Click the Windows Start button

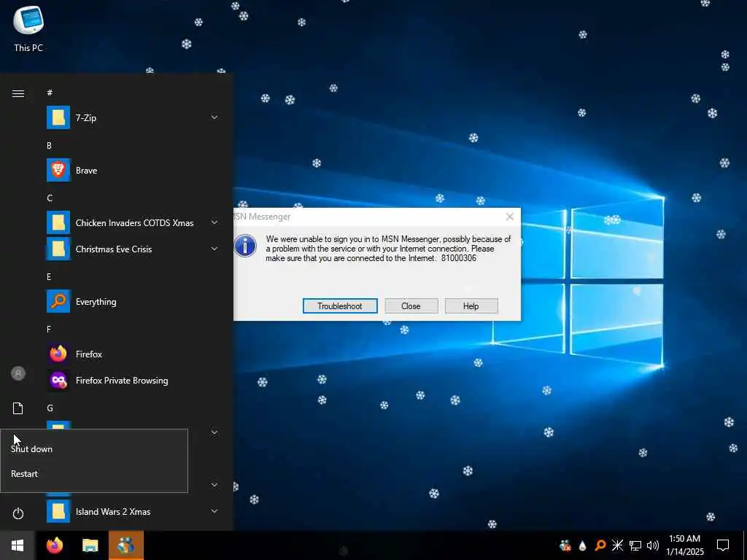[x=18, y=545]
